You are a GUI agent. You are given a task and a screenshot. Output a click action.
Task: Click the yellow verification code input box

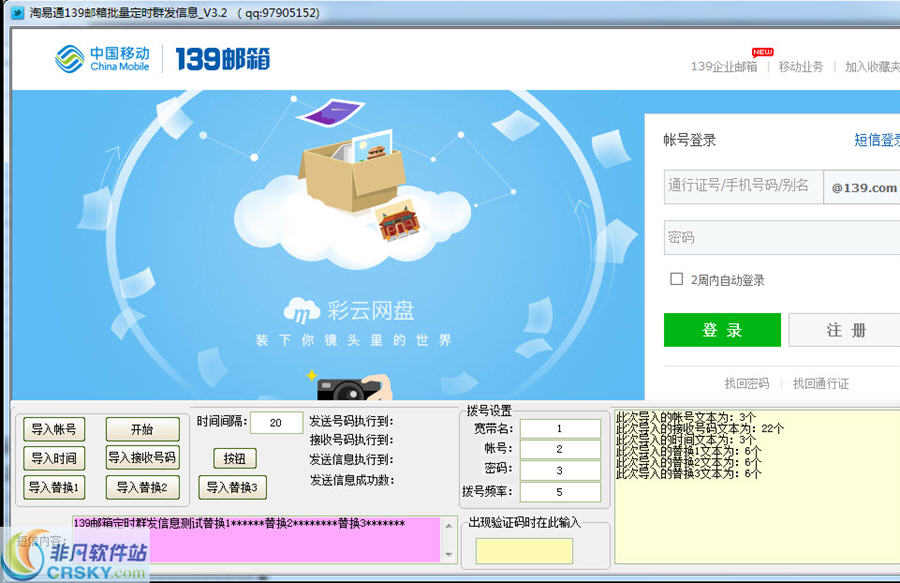click(524, 551)
